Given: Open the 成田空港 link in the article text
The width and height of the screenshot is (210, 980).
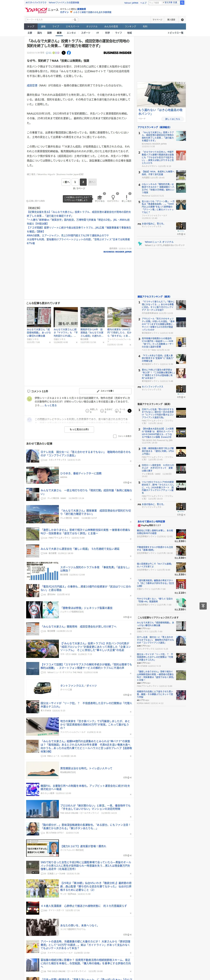Looking at the screenshot, I should coord(32,86).
